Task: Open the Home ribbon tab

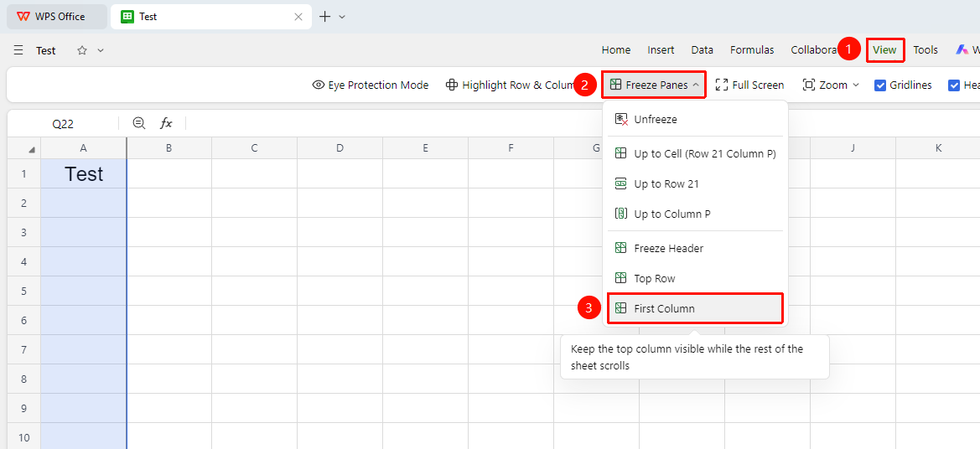Action: 615,50
